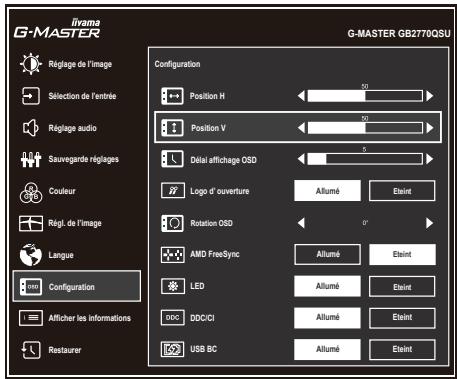Click the Position H slider bar
The width and height of the screenshot is (457, 379).
click(x=365, y=96)
